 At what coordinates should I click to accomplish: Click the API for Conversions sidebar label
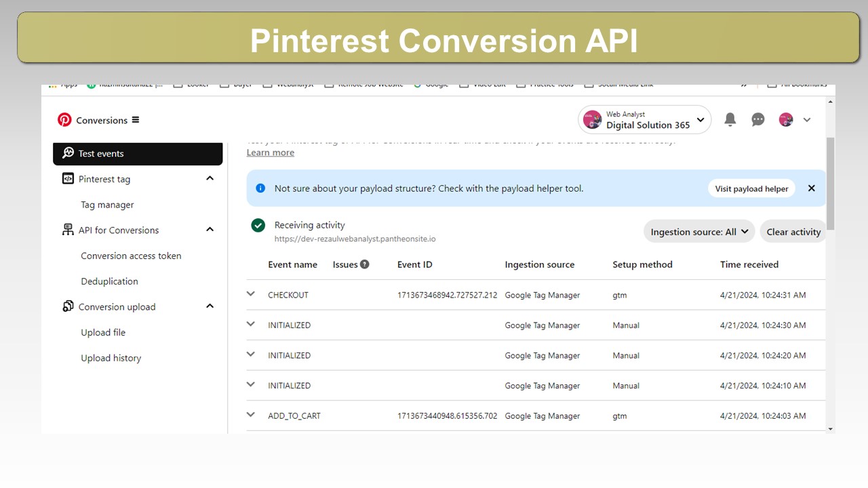click(x=119, y=230)
